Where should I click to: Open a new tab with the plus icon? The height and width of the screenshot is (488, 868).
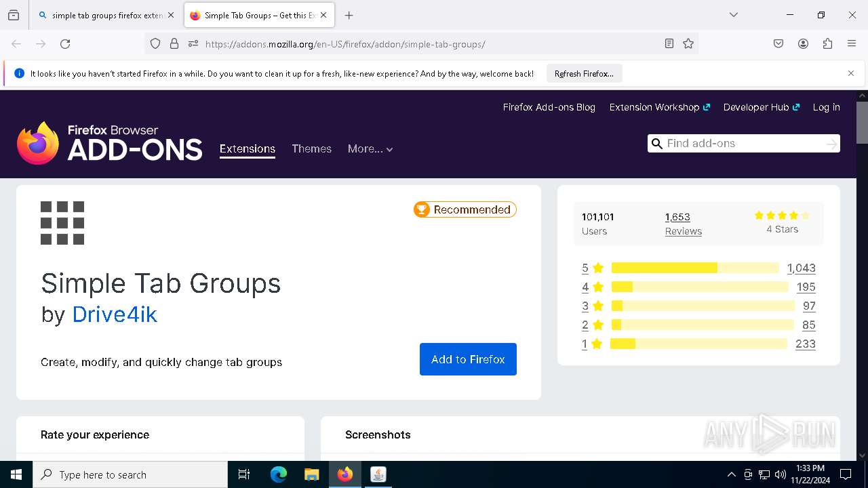(x=349, y=15)
